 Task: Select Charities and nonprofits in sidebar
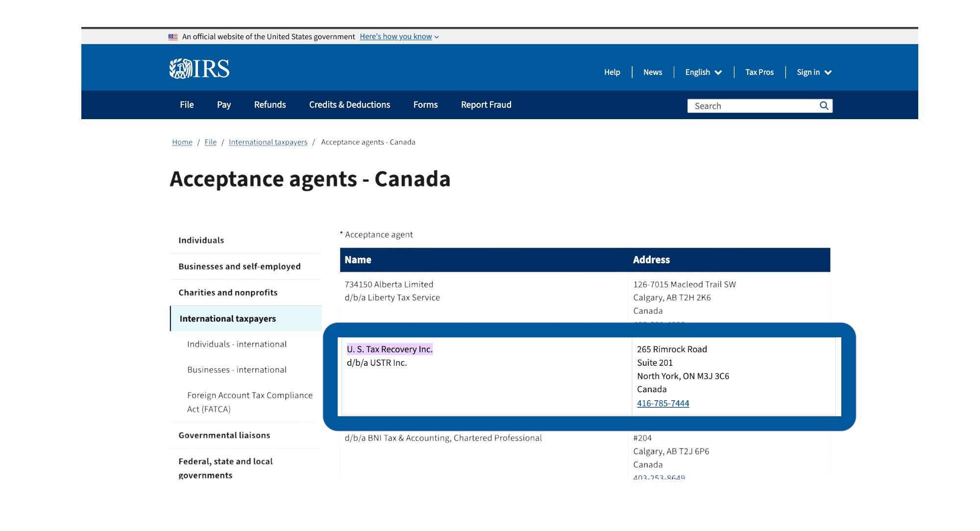tap(228, 293)
